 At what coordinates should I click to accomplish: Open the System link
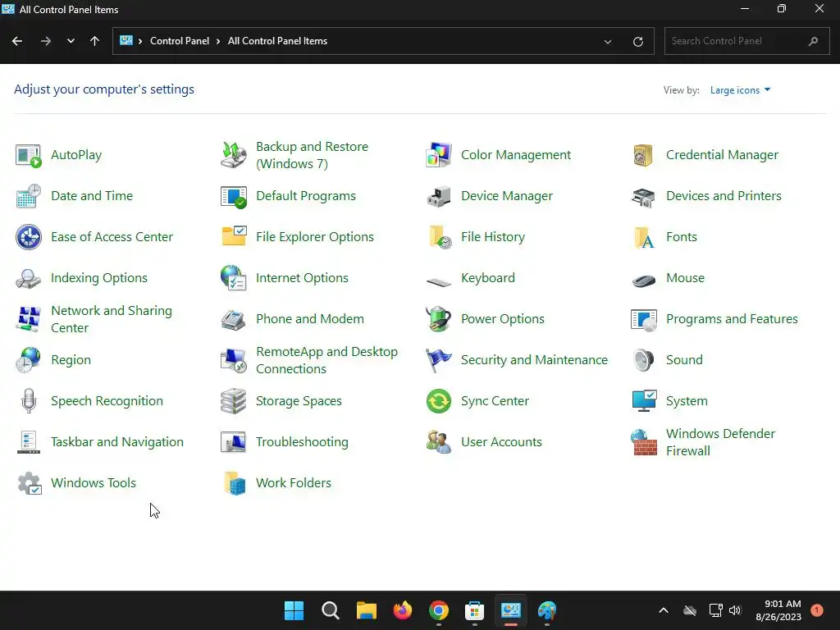click(x=687, y=401)
